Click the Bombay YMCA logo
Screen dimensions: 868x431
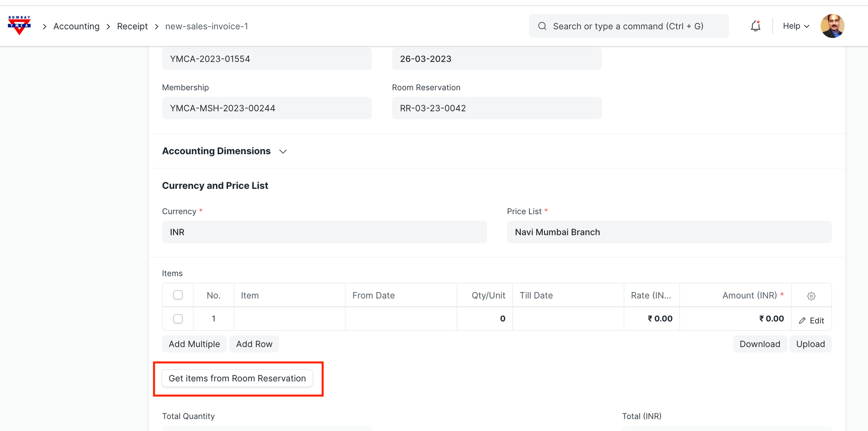(x=19, y=25)
